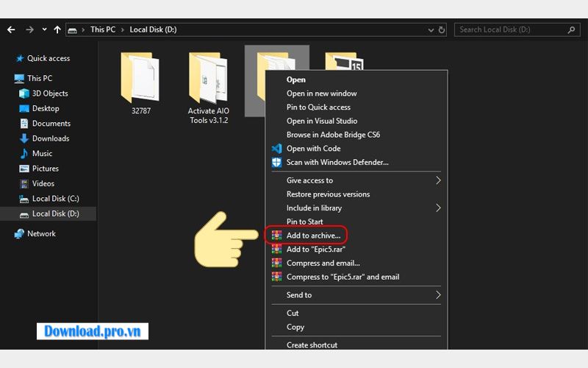Click the Downloads blue arrow icon
Image resolution: width=588 pixels, height=368 pixels.
(x=24, y=138)
